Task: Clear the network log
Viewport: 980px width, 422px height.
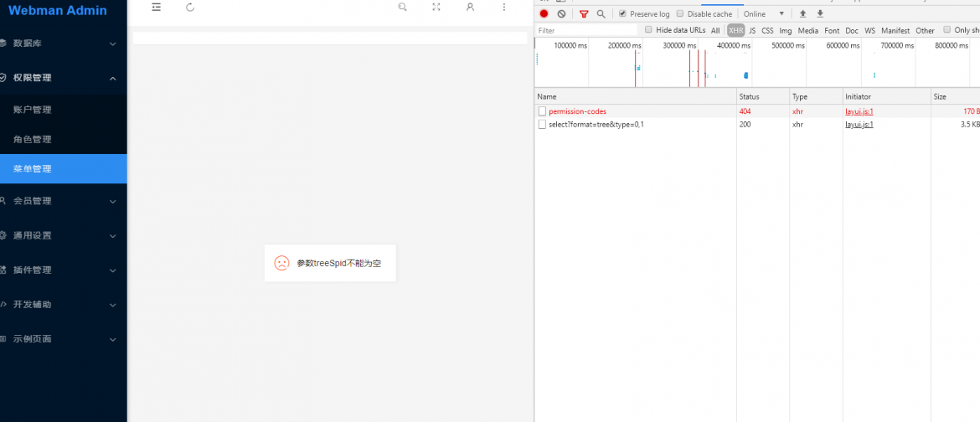Action: [x=561, y=13]
